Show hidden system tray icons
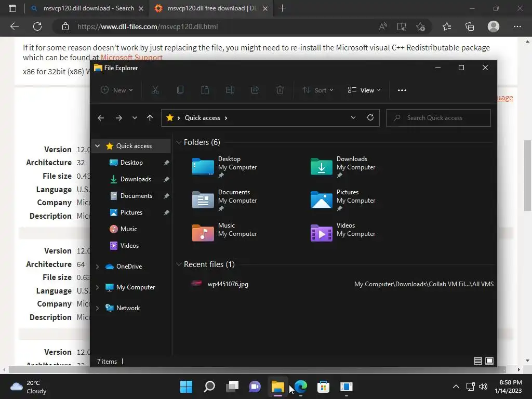532x399 pixels. coord(456,387)
